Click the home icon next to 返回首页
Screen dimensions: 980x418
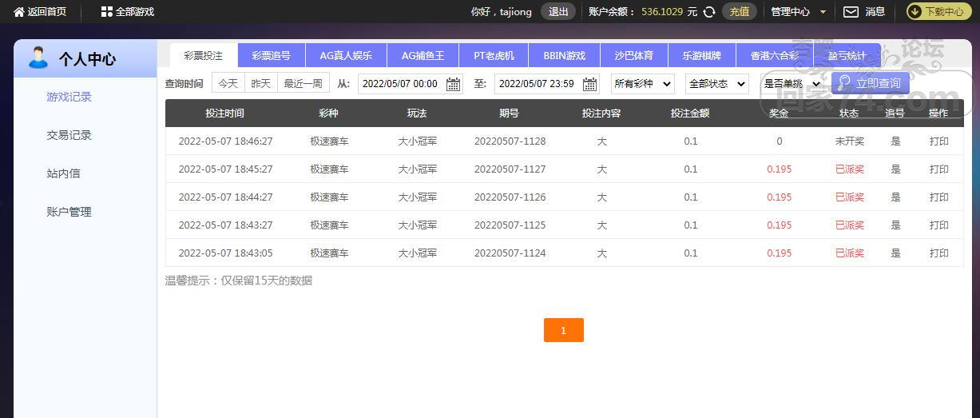[19, 12]
